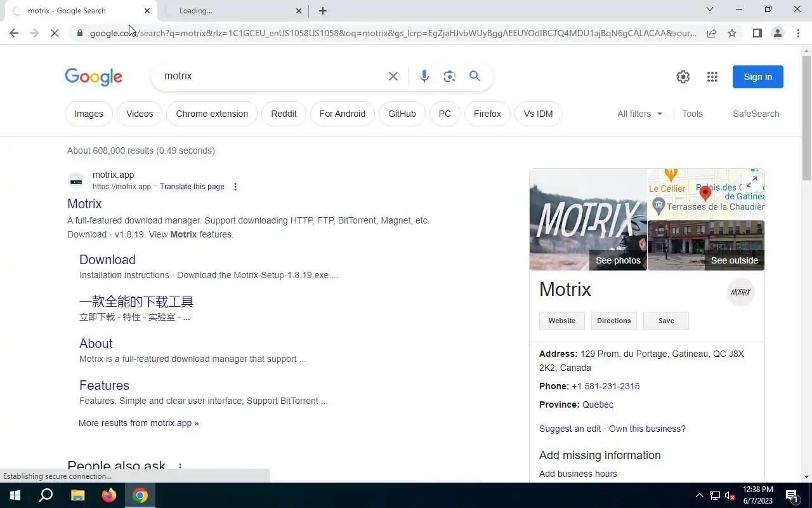Open the Windows Start menu
Screen dimensions: 812x508
15,495
